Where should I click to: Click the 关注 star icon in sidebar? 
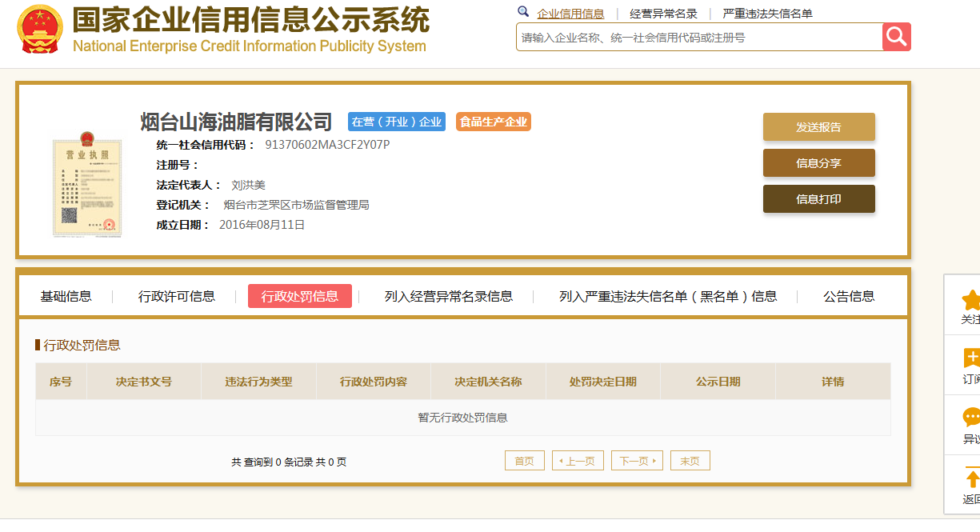coord(971,299)
